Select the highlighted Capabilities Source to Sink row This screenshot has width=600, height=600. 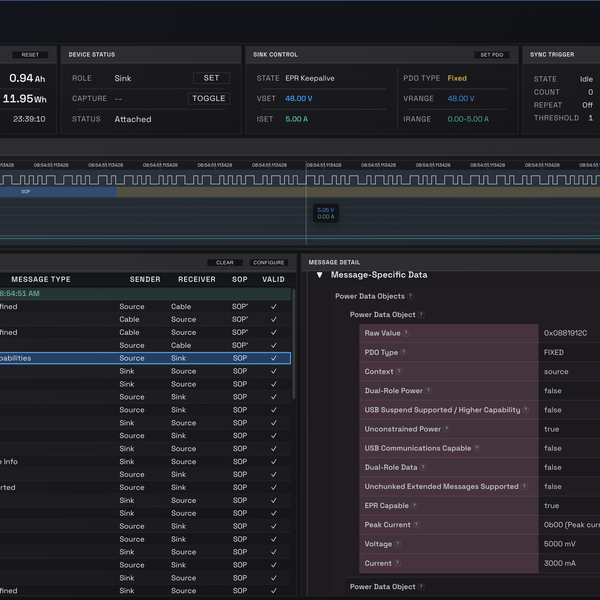pos(145,358)
